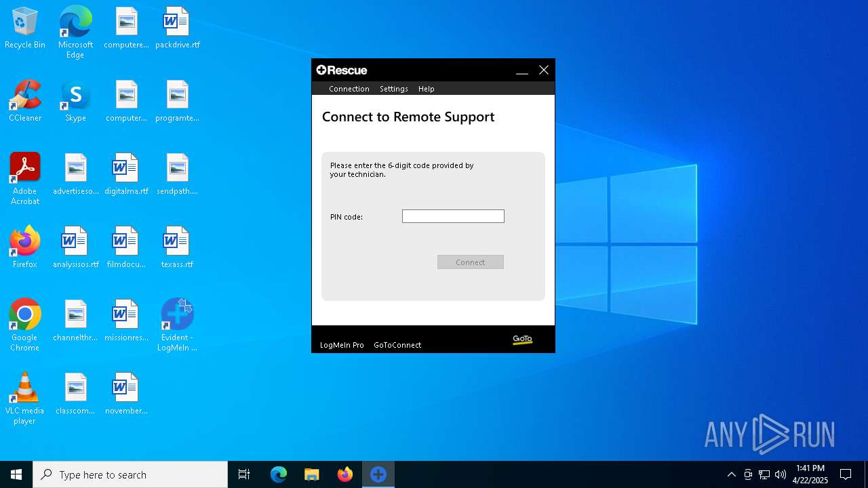Select the channelthr... image file

(x=75, y=321)
